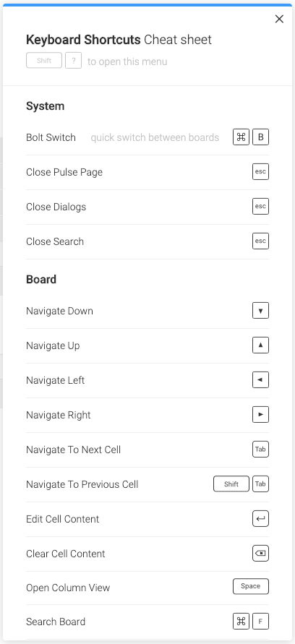The width and height of the screenshot is (295, 644).
Task: Click the esc key next to Close Dialogs
Action: pyautogui.click(x=260, y=206)
